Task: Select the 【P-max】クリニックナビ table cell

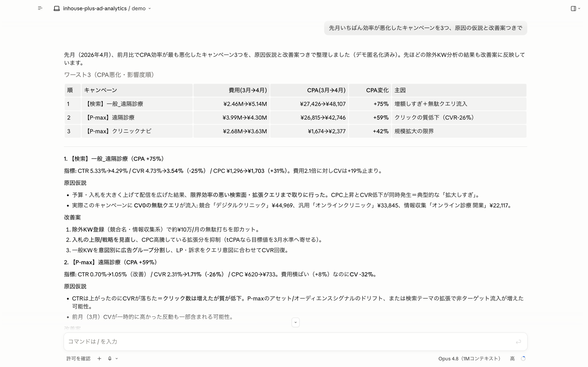Action: click(x=137, y=131)
